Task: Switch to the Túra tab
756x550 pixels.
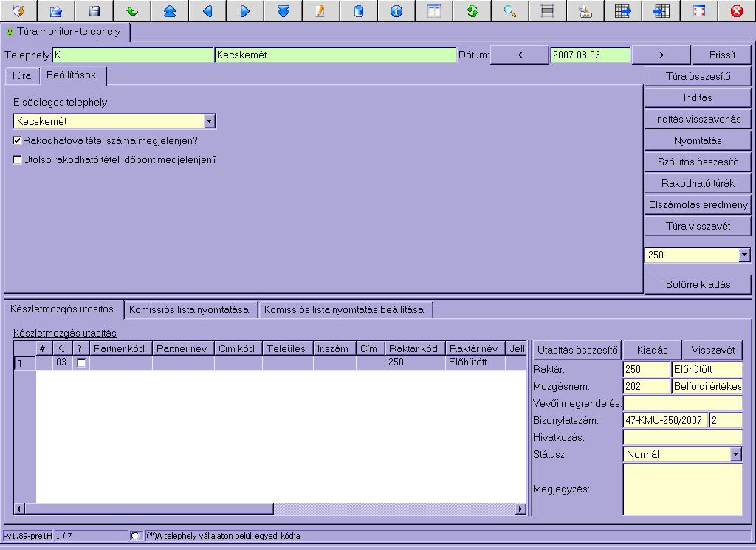Action: click(x=21, y=76)
